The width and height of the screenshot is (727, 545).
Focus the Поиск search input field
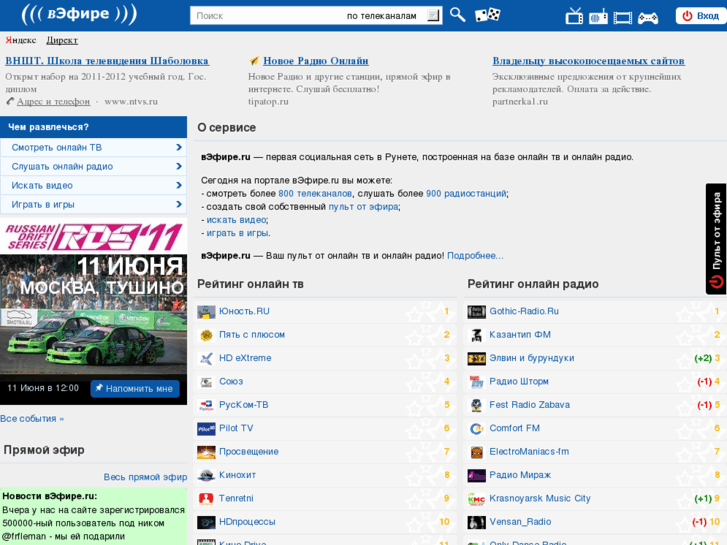pos(267,16)
